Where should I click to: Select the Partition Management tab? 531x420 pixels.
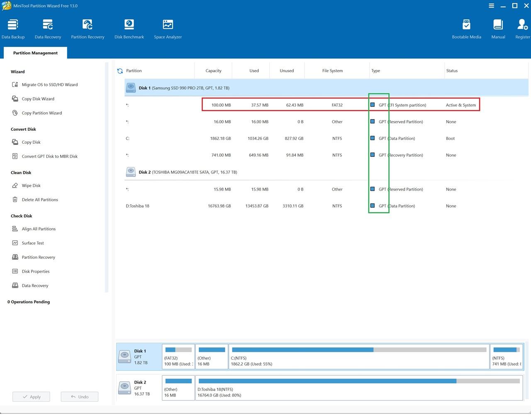tap(35, 53)
